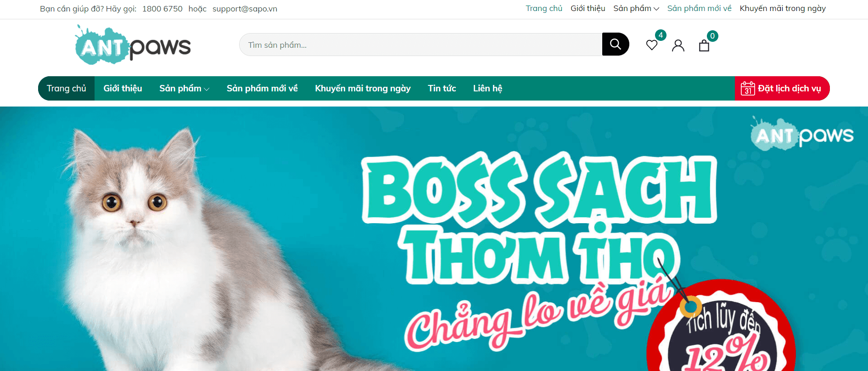This screenshot has width=868, height=371.
Task: Click the support@sapo.vn email link
Action: point(245,9)
